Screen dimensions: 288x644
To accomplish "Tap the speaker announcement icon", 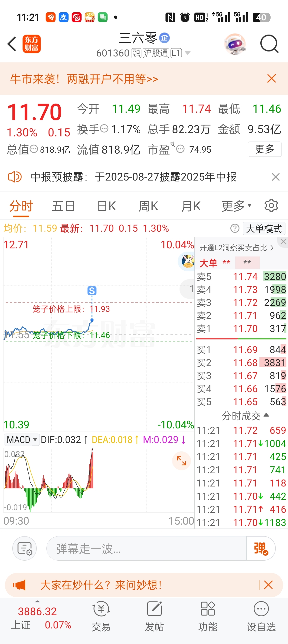I will click(15, 177).
